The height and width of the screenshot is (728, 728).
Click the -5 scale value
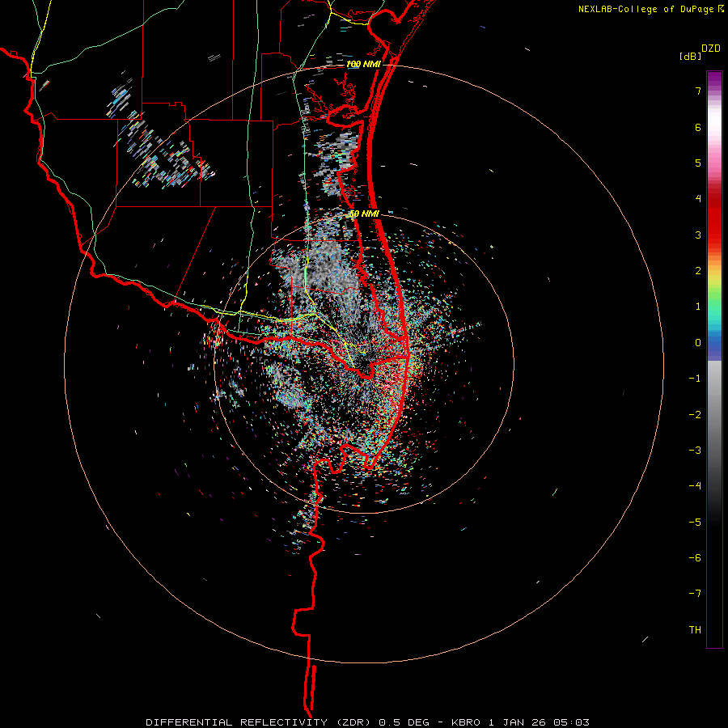coord(695,523)
